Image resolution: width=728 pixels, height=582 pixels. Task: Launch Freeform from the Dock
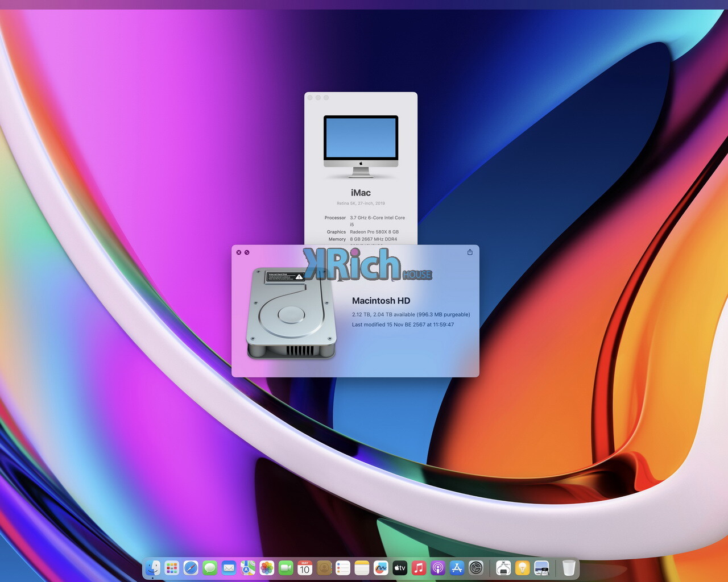[x=381, y=567]
